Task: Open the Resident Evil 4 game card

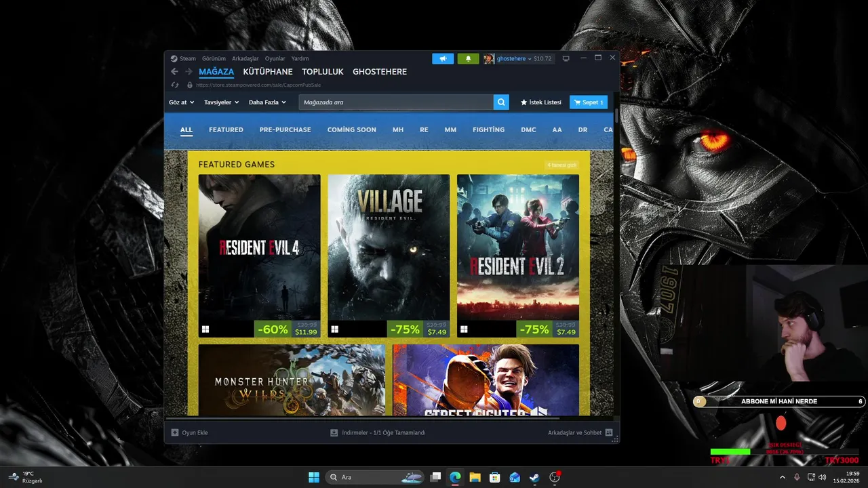Action: 259,256
